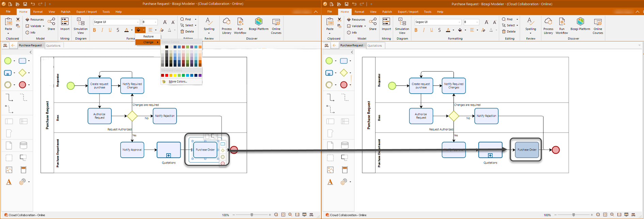This screenshot has width=644, height=219.
Task: Open font color dropdown arrow, left window
Action: coord(132,30)
